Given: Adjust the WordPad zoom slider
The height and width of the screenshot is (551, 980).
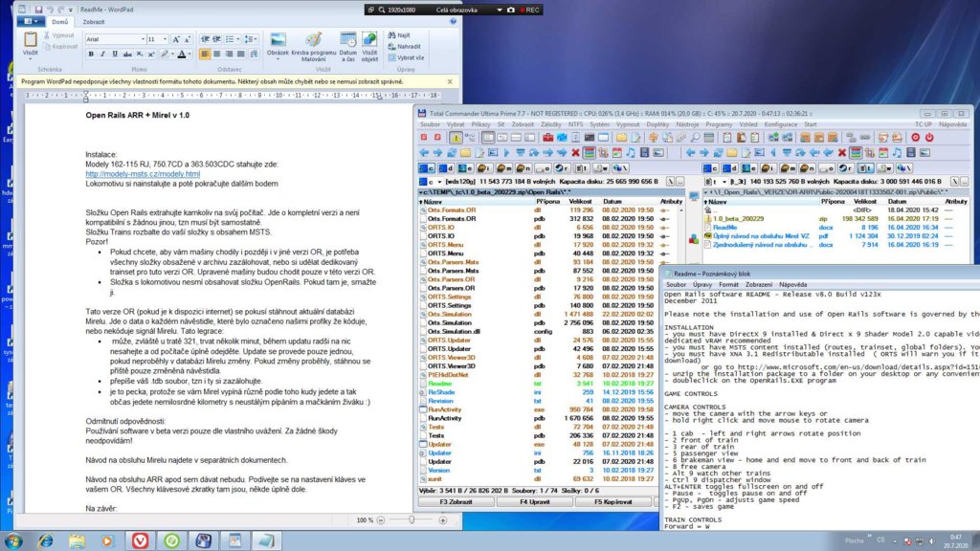Looking at the screenshot, I should [412, 519].
